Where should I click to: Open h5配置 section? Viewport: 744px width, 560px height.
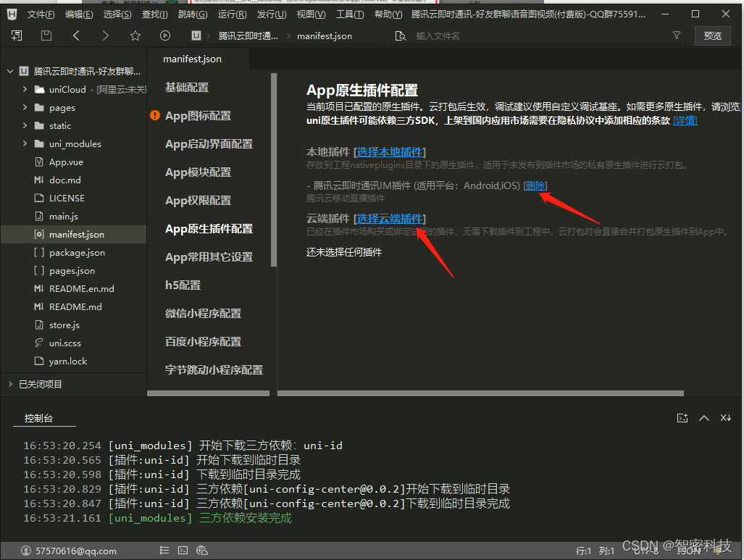pyautogui.click(x=183, y=285)
